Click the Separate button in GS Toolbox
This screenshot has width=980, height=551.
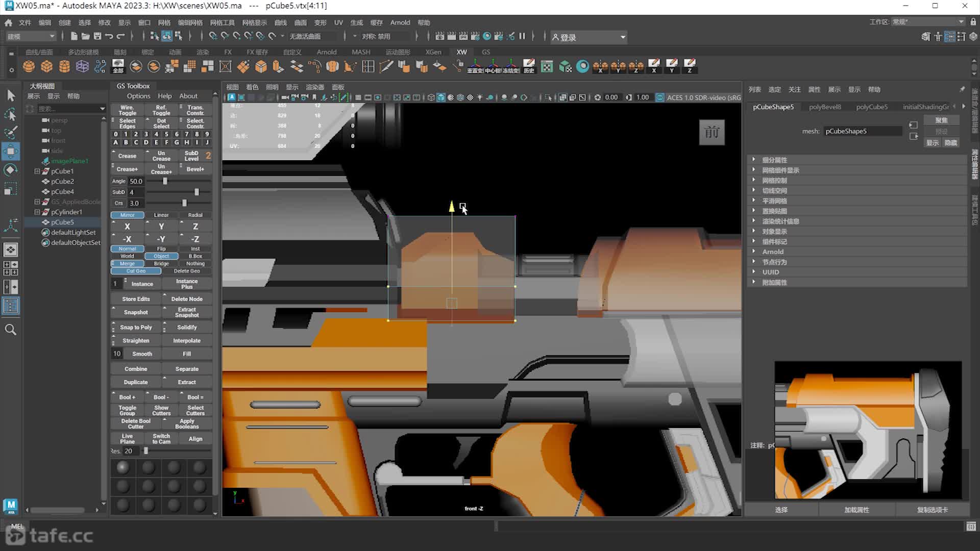click(187, 369)
